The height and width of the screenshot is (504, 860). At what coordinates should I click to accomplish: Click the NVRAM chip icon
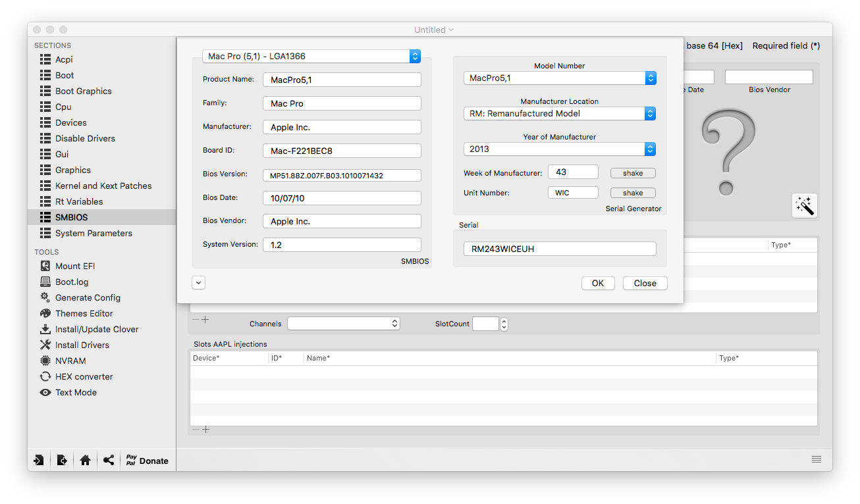point(45,361)
